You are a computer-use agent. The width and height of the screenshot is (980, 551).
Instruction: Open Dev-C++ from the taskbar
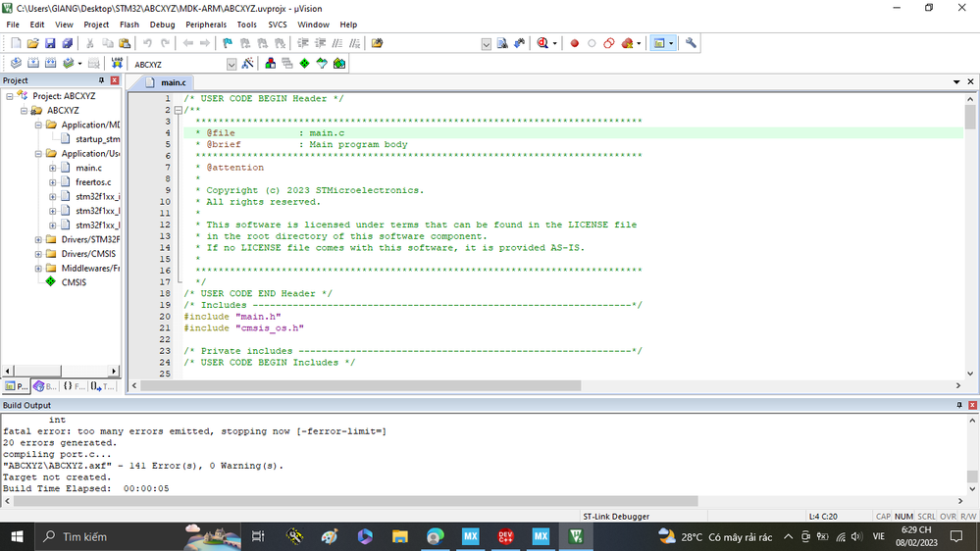(505, 536)
